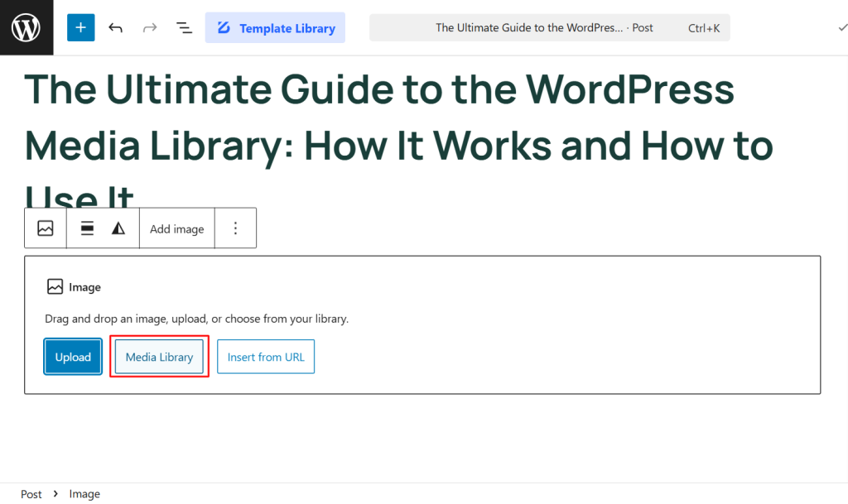
Task: Click the checkmark icon at top right
Action: tap(841, 26)
